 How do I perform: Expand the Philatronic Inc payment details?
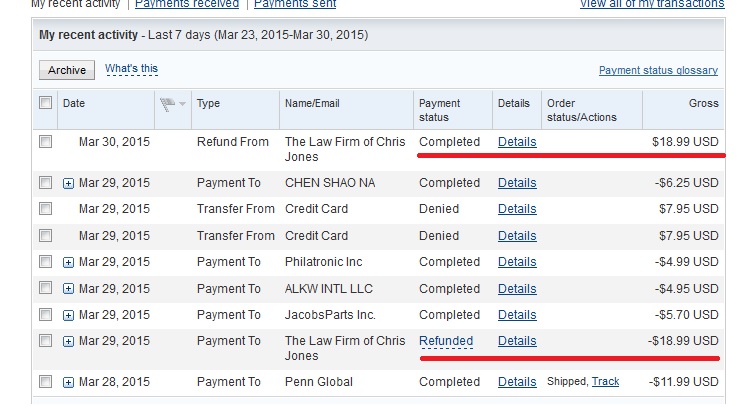68,262
